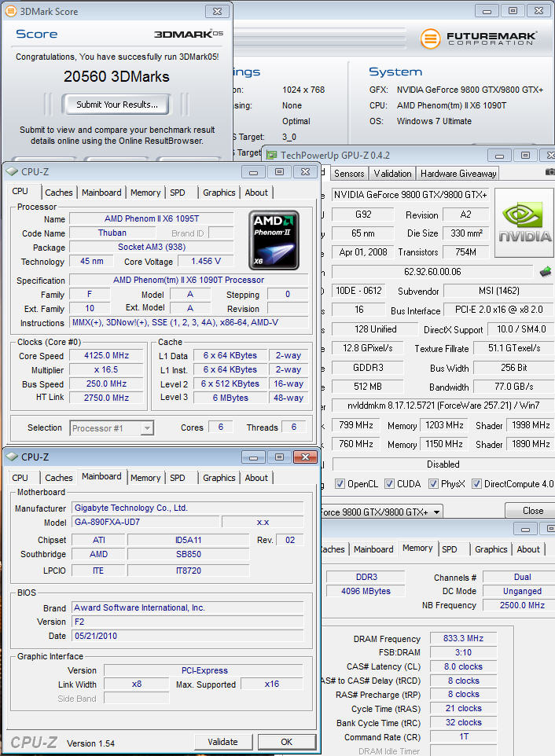Image resolution: width=555 pixels, height=756 pixels.
Task: Click the AMD Phenom II processor logo
Action: [274, 240]
